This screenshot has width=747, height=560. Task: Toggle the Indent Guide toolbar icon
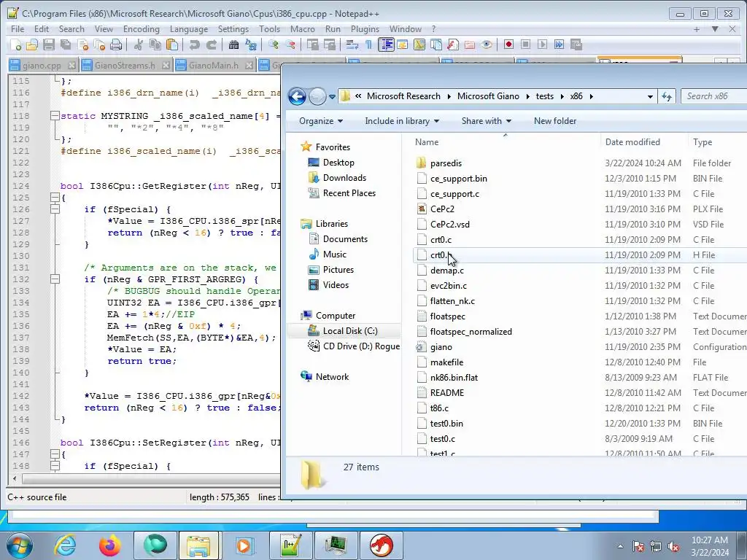386,44
